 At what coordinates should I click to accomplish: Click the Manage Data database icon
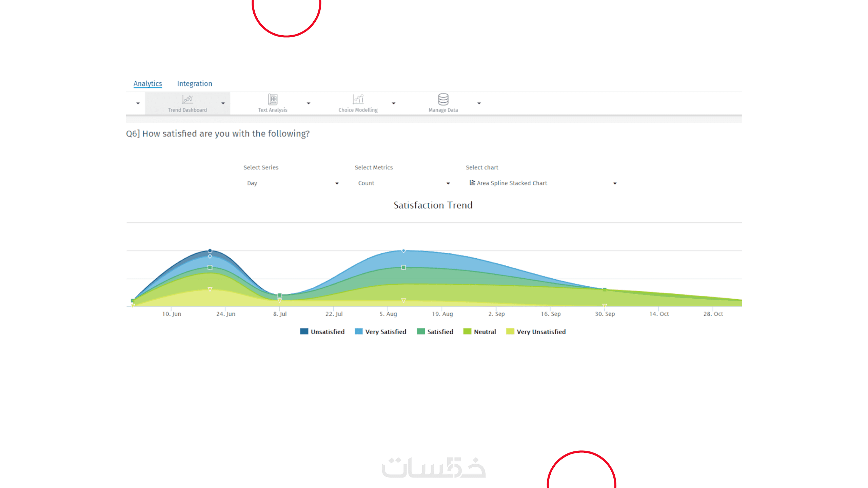click(x=443, y=100)
